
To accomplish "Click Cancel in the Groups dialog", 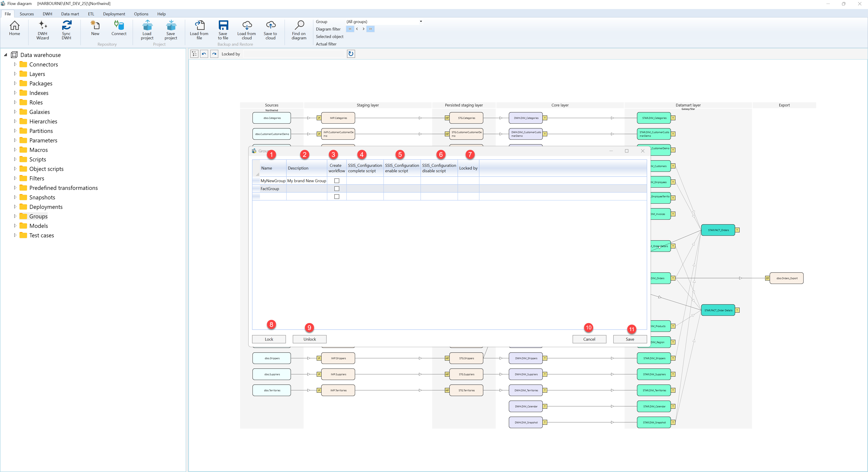I will [589, 339].
